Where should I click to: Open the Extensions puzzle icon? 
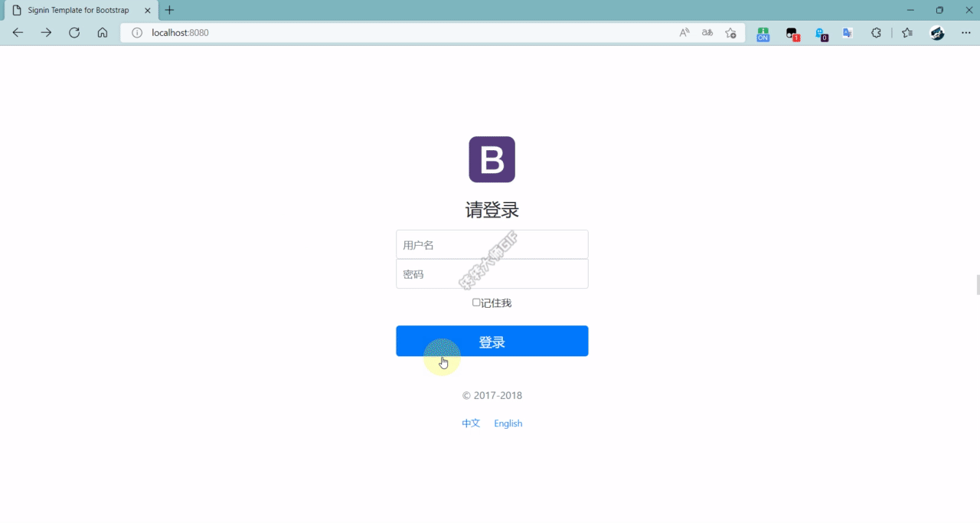tap(876, 33)
